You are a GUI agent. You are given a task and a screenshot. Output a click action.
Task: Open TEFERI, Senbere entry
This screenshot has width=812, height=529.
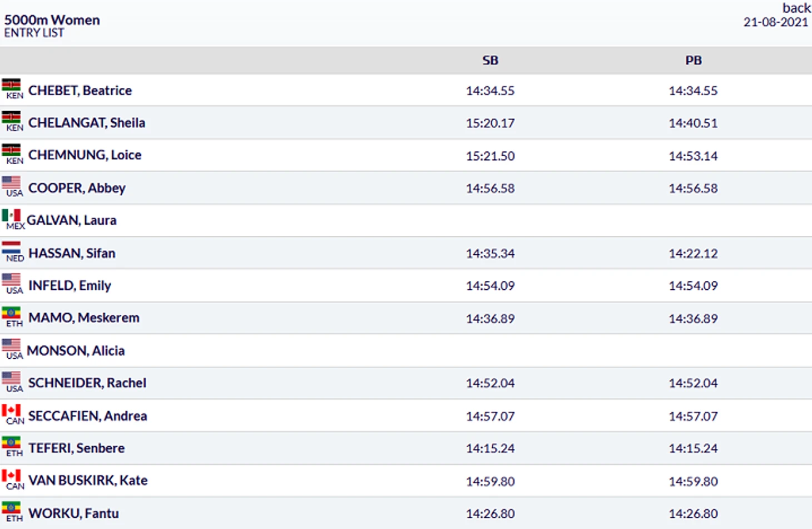pyautogui.click(x=76, y=448)
